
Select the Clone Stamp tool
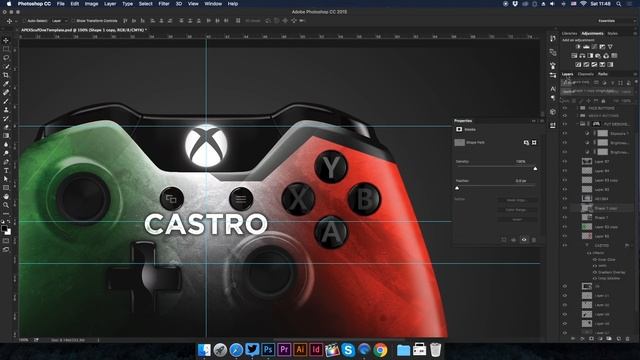(x=6, y=110)
